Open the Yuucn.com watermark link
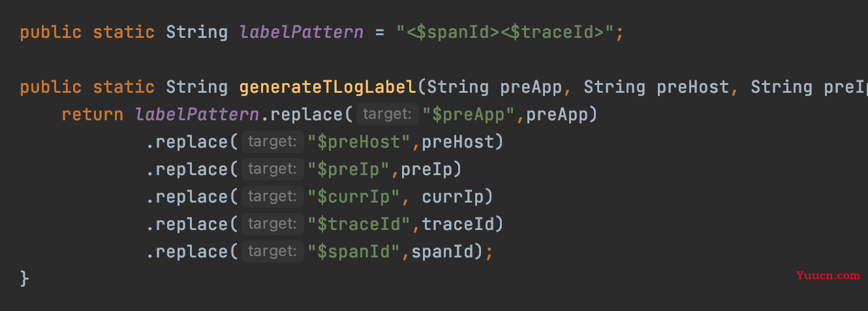The width and height of the screenshot is (868, 311). (x=828, y=276)
